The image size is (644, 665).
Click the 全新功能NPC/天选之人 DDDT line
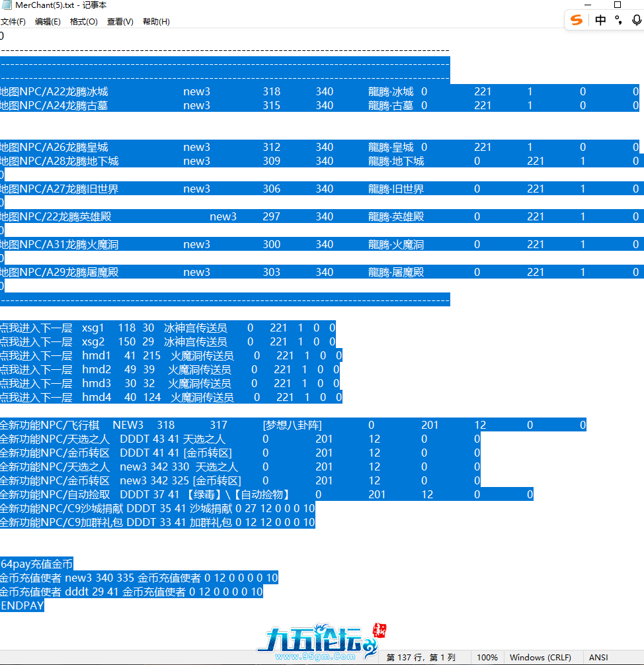point(240,439)
